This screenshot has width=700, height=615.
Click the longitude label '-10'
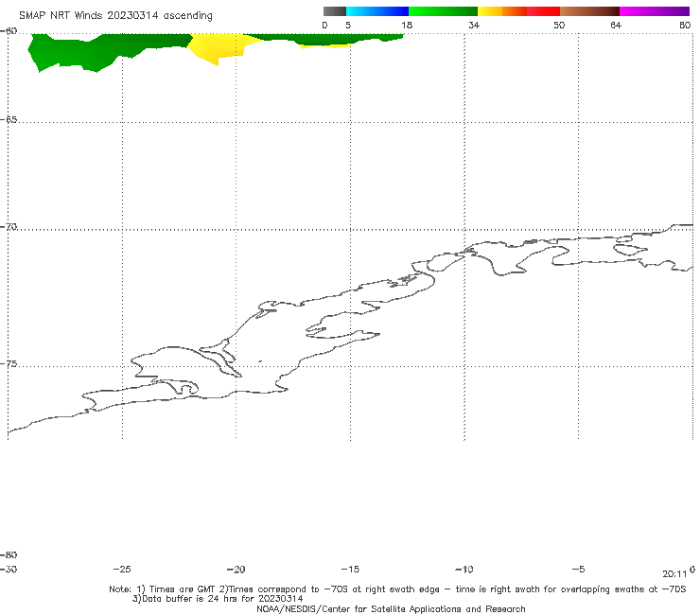point(464,570)
